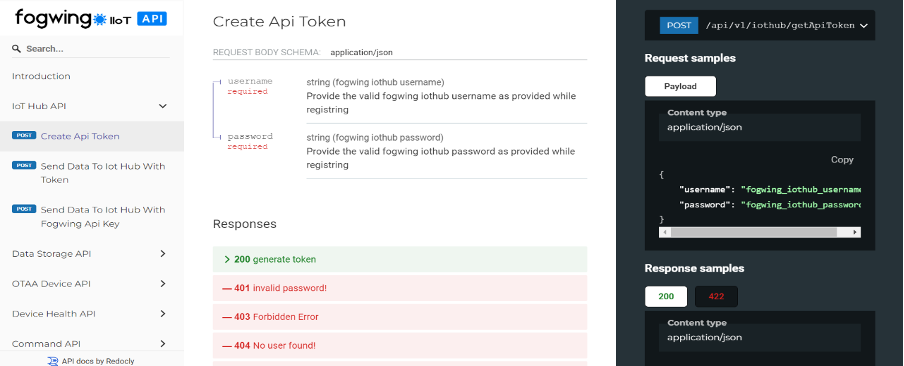Viewport: 904px width, 366px height.
Task: Click the search magnifier icon
Action: (17, 49)
